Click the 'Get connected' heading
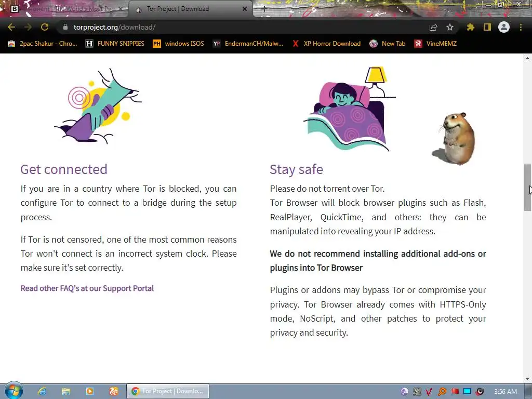Viewport: 532px width, 399px height. click(x=64, y=169)
